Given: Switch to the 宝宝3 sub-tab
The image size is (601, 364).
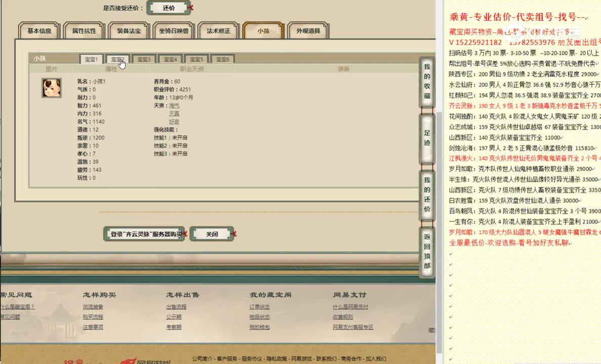Looking at the screenshot, I should tap(144, 59).
